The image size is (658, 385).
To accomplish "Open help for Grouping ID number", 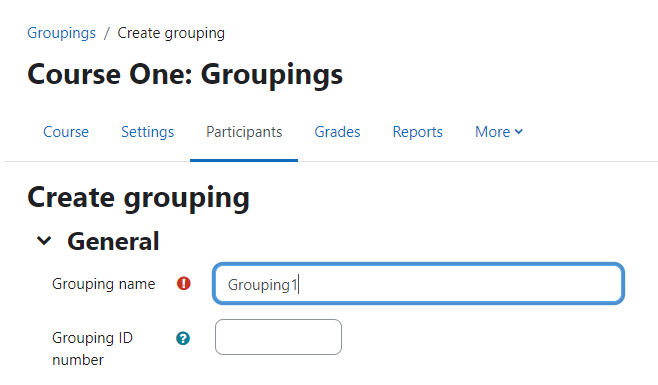I will [183, 338].
